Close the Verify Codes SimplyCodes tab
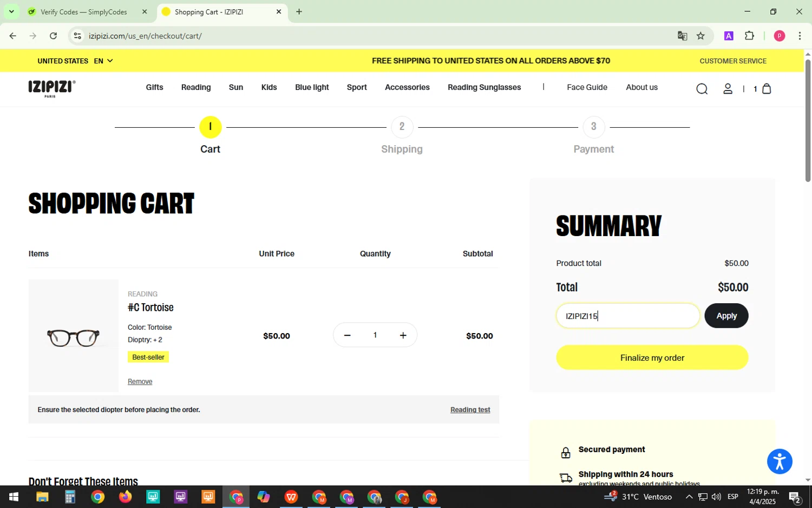This screenshot has width=812, height=508. click(x=145, y=11)
